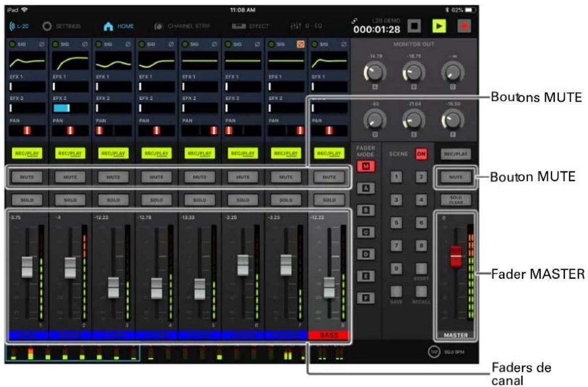Mute channel 3

113,177
